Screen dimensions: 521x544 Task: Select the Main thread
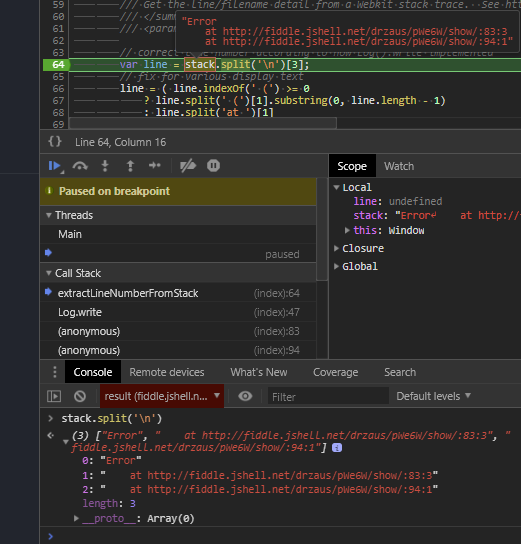178,234
